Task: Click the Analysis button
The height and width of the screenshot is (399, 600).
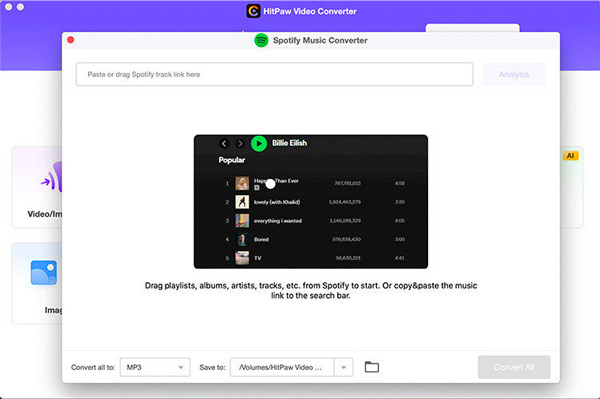Action: 514,74
